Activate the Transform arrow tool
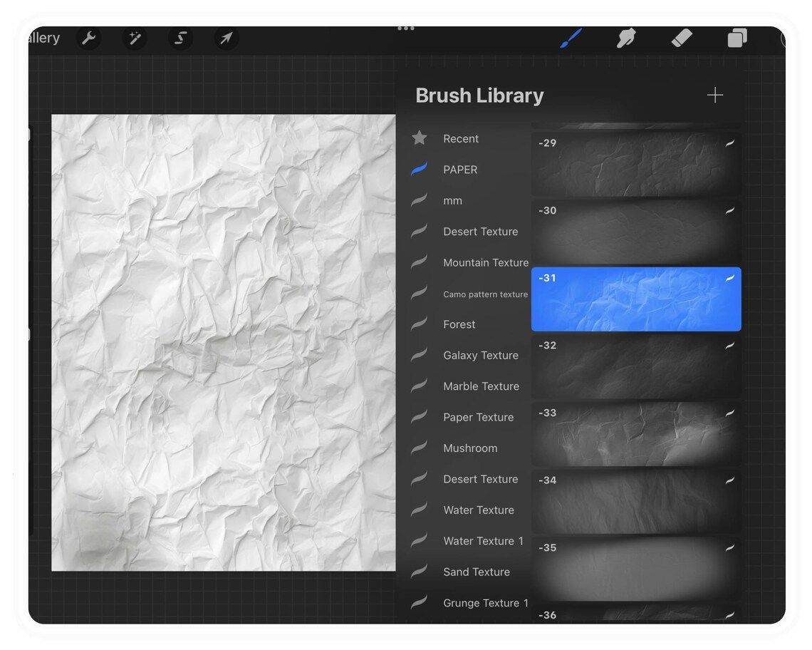This screenshot has width=812, height=650. tap(226, 38)
